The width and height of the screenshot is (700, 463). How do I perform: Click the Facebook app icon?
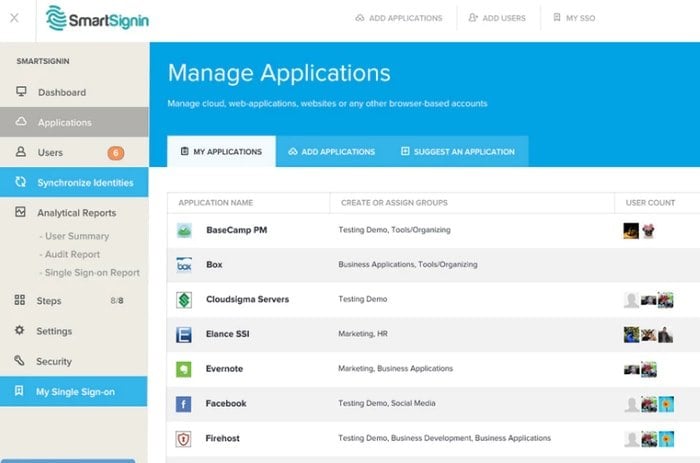pyautogui.click(x=183, y=404)
